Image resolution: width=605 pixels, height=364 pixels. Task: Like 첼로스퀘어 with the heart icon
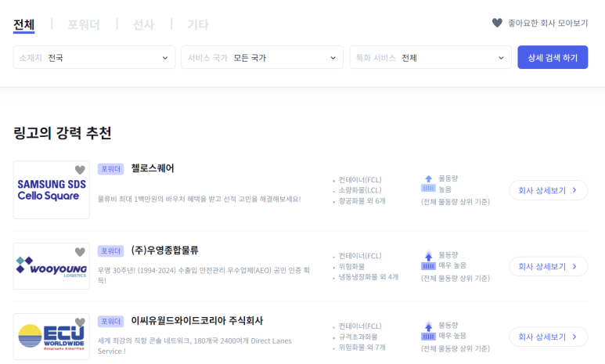coord(80,170)
